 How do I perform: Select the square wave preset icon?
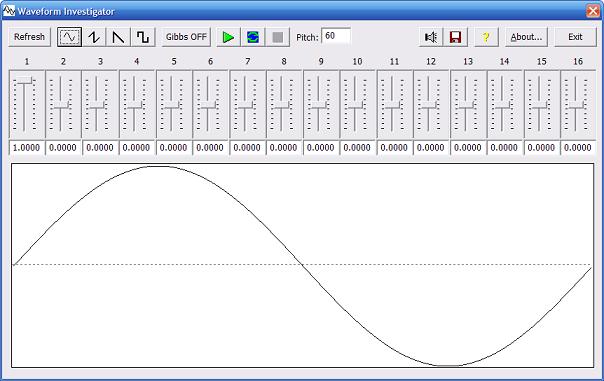(x=143, y=37)
